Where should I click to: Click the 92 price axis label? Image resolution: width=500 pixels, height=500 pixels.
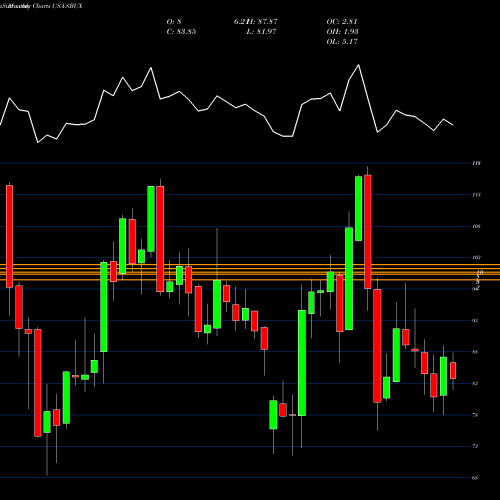point(475,321)
